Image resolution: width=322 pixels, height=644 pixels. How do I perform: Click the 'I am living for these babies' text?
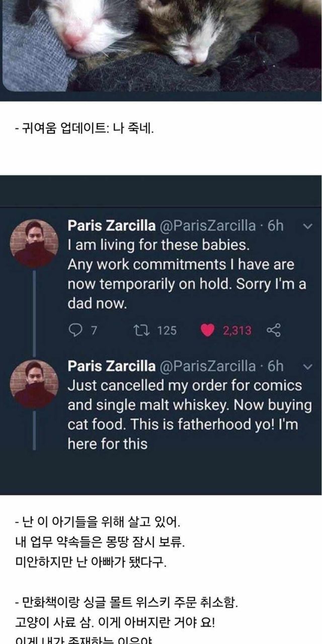pos(158,247)
